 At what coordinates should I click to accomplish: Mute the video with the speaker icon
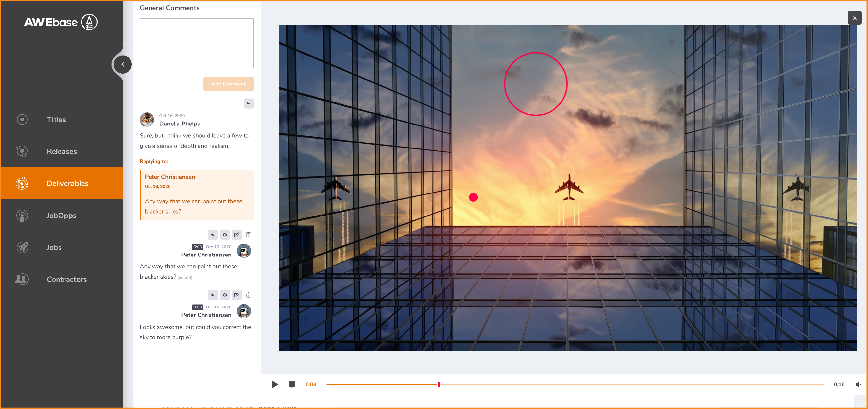858,384
